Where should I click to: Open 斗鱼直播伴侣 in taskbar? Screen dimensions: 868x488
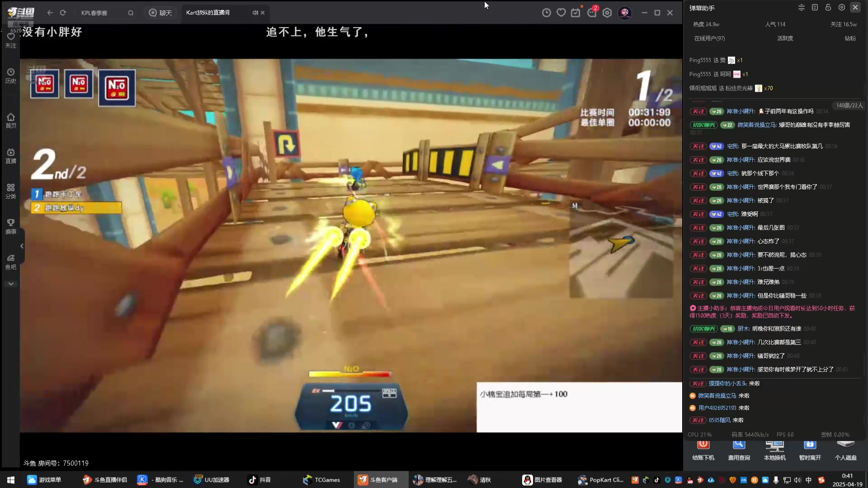point(105,480)
